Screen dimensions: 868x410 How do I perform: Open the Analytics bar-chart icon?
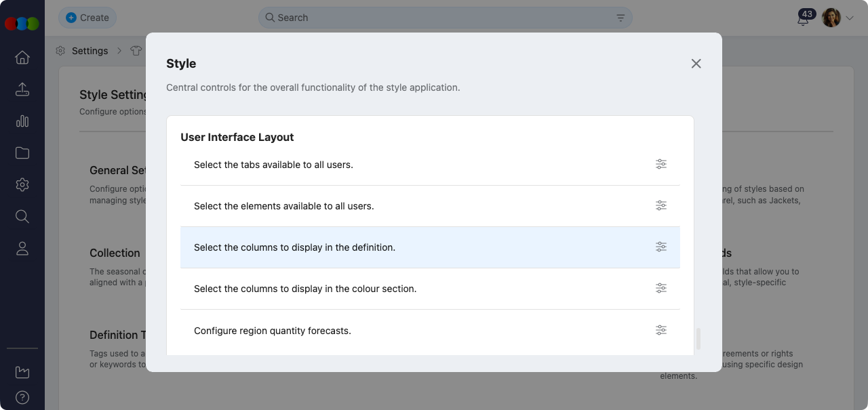(22, 121)
